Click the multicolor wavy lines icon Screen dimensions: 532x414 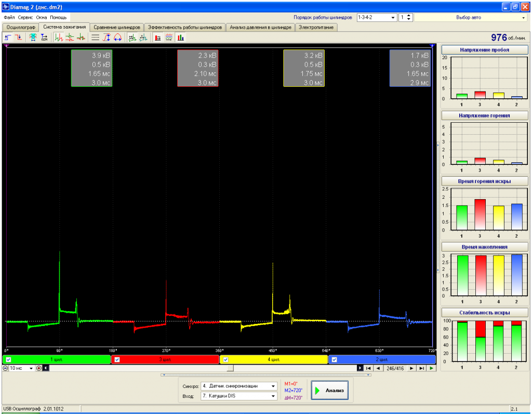pyautogui.click(x=169, y=37)
